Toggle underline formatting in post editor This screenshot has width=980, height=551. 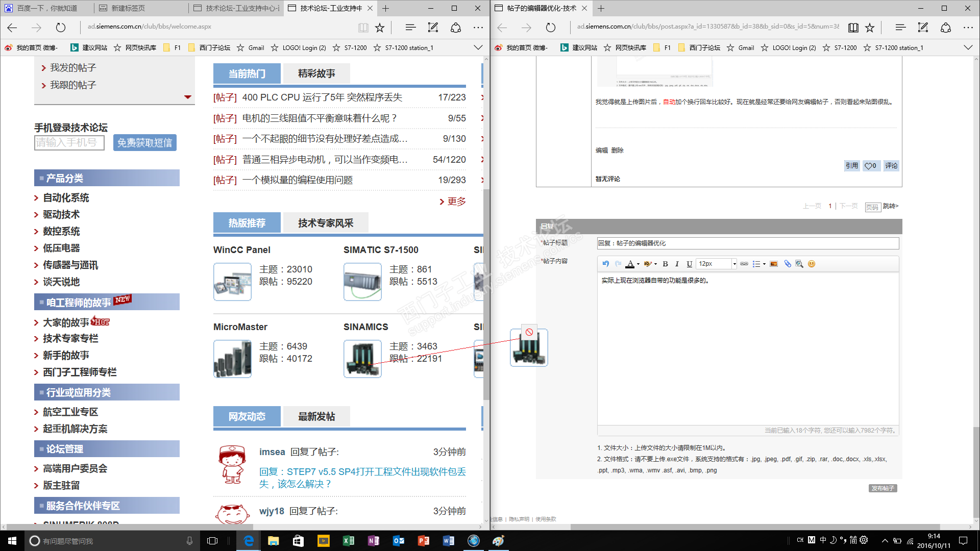click(689, 264)
